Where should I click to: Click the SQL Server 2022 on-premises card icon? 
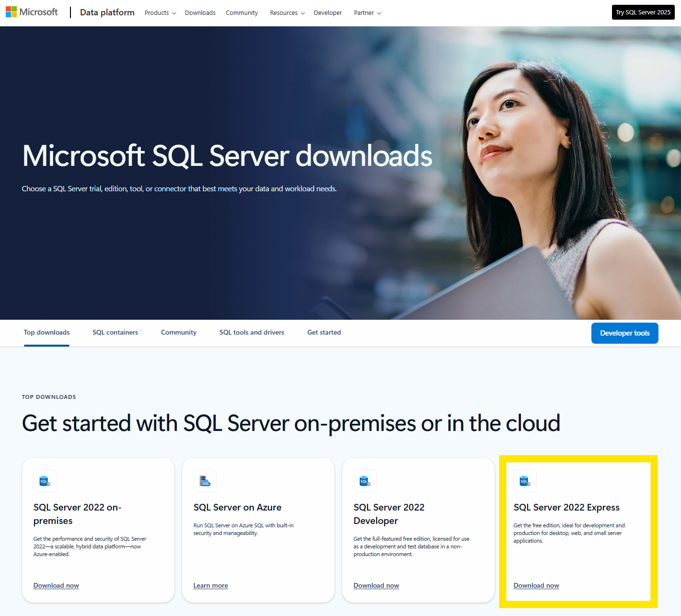45,481
